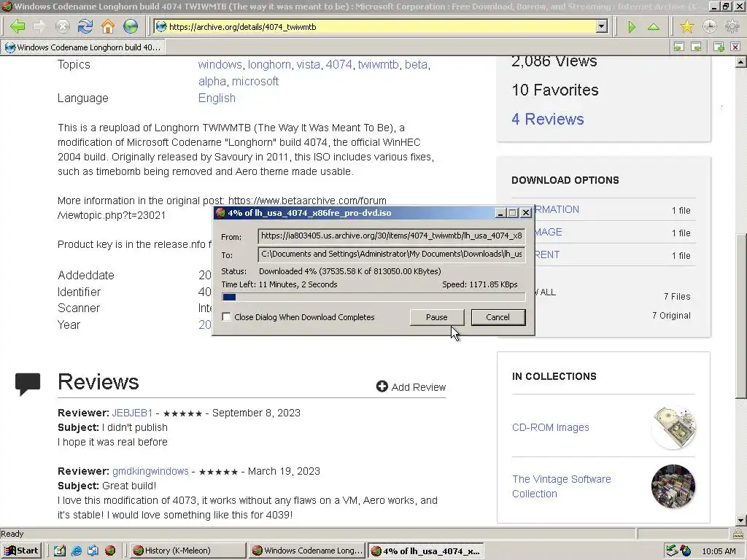Click the To path field in download dialog
Image resolution: width=747 pixels, height=560 pixels.
[391, 254]
